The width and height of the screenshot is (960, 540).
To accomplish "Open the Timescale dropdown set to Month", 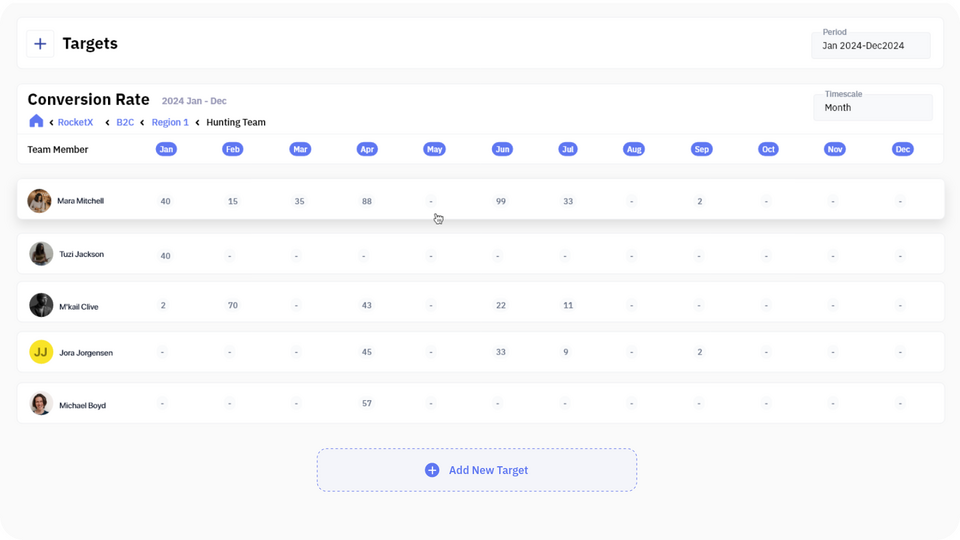I will pos(872,107).
